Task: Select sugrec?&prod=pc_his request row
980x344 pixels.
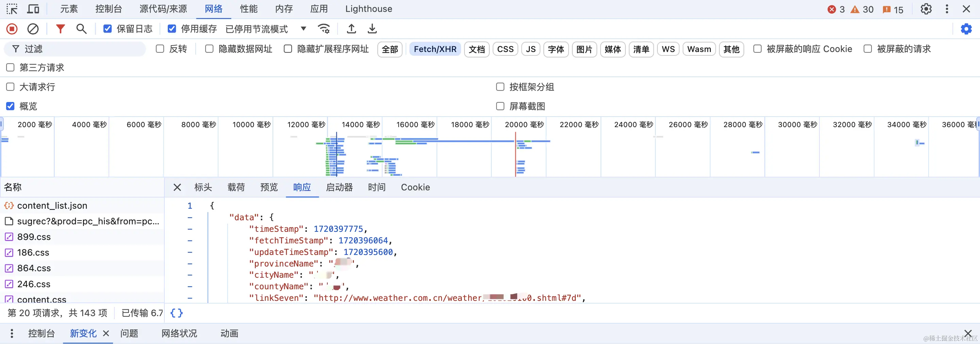Action: point(82,221)
